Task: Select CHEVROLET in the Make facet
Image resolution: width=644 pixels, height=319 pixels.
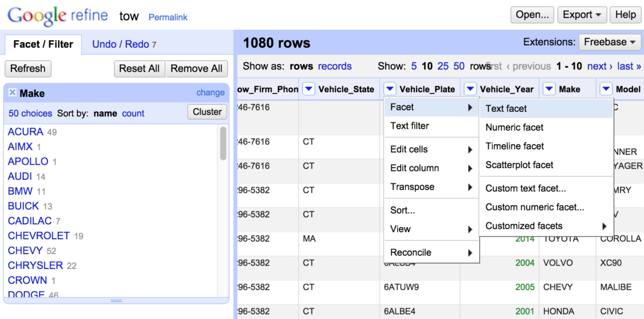Action: [39, 236]
